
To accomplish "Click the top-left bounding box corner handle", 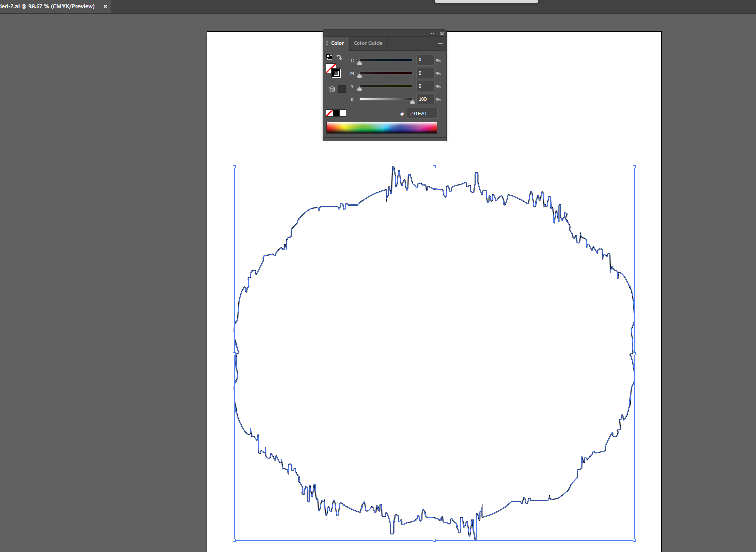I will tap(234, 167).
